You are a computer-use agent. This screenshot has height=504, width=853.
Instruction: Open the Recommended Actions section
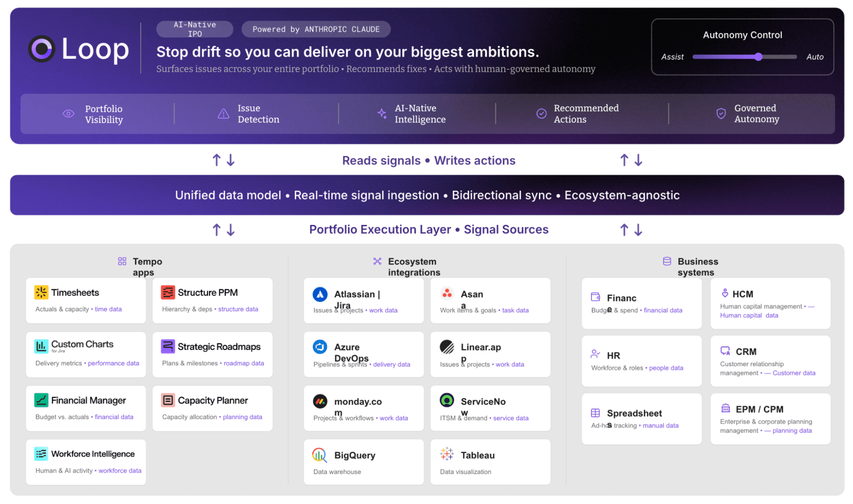point(582,114)
